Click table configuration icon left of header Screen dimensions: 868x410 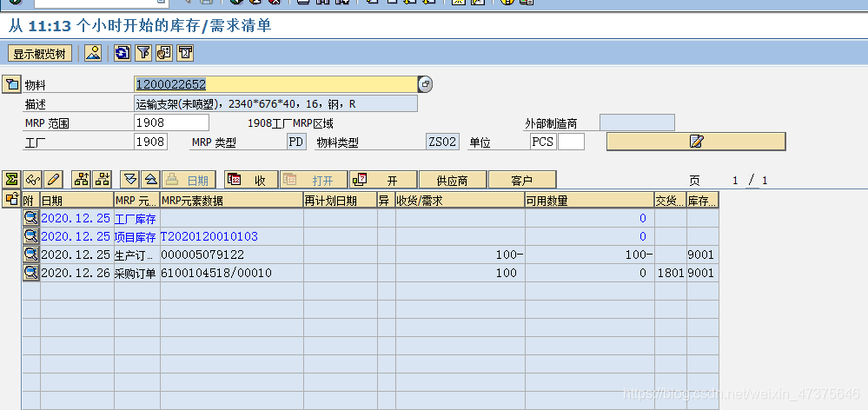[10, 200]
